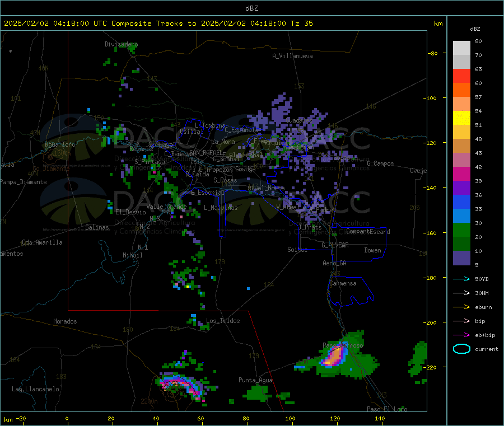
Task: Select the light gray 70-80 dBZ swatch
Action: (x=461, y=48)
